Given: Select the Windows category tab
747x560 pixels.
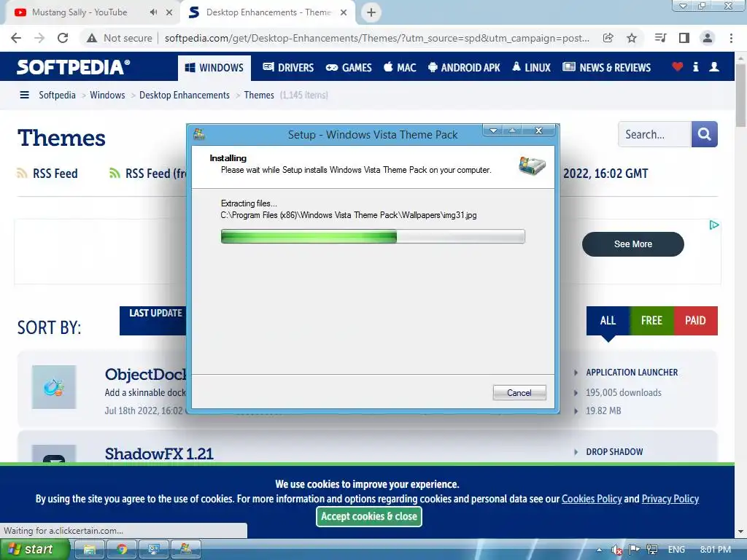Looking at the screenshot, I should tap(214, 68).
